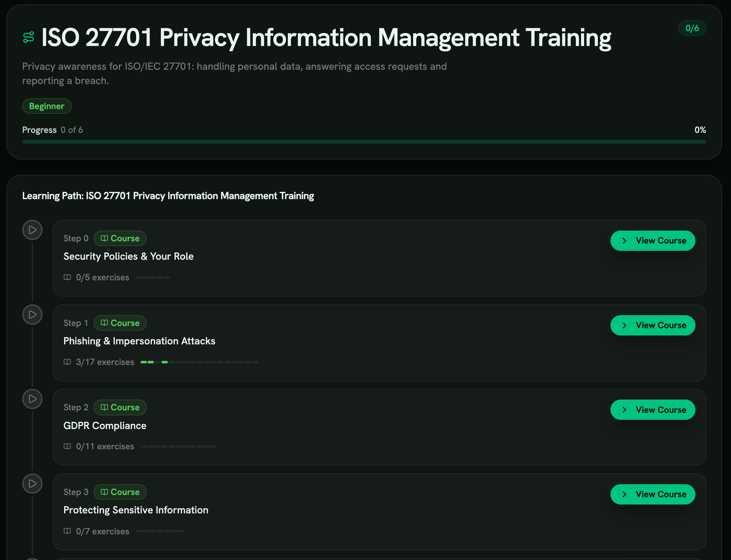The height and width of the screenshot is (560, 731).
Task: Click the book icon beside 0/7 exercises
Action: (67, 531)
